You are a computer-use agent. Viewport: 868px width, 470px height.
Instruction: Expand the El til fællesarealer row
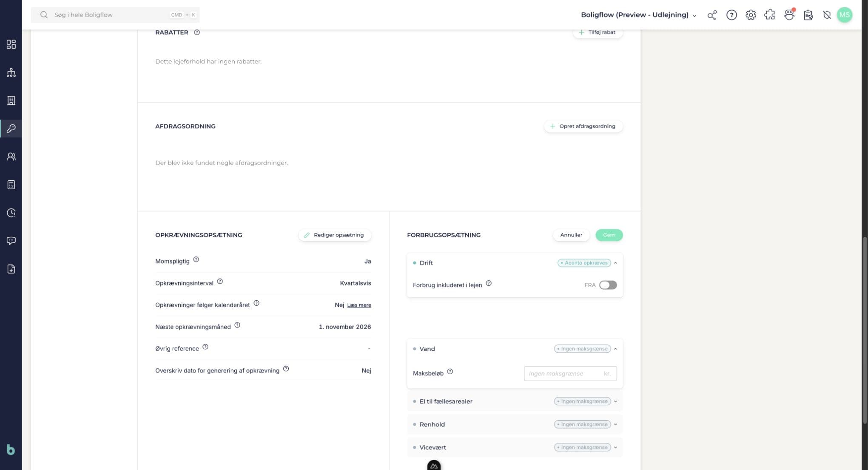[x=515, y=401]
